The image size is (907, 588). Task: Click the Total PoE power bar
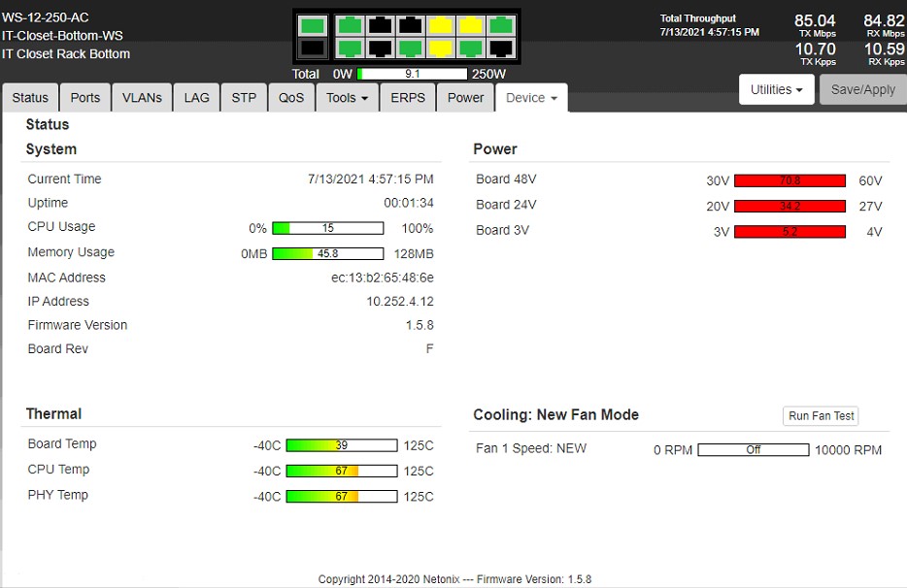coord(413,74)
